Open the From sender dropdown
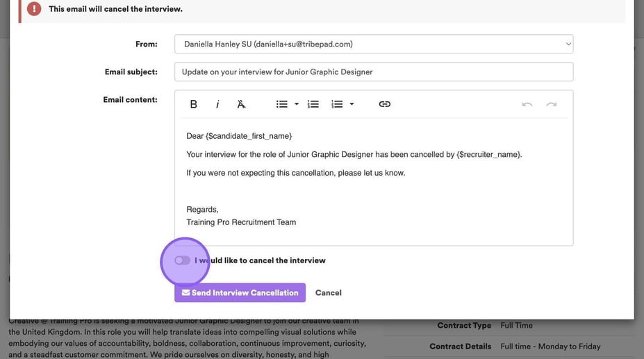This screenshot has width=644, height=359. pyautogui.click(x=374, y=44)
